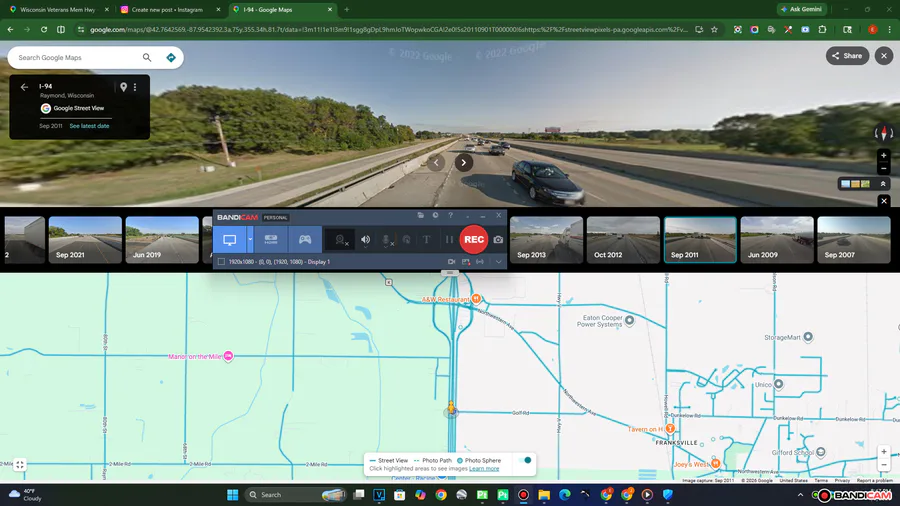The image size is (900, 506).
Task: Close Street View with the X button
Action: pyautogui.click(x=884, y=56)
